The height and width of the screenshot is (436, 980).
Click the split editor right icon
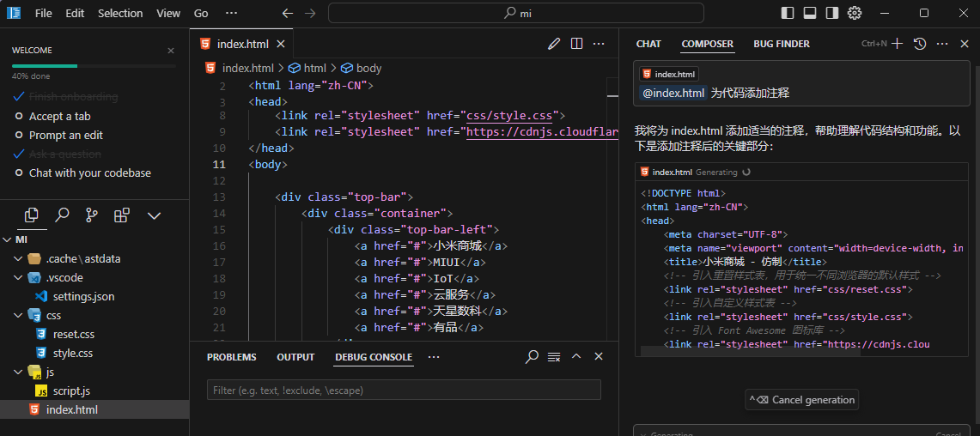tap(576, 44)
